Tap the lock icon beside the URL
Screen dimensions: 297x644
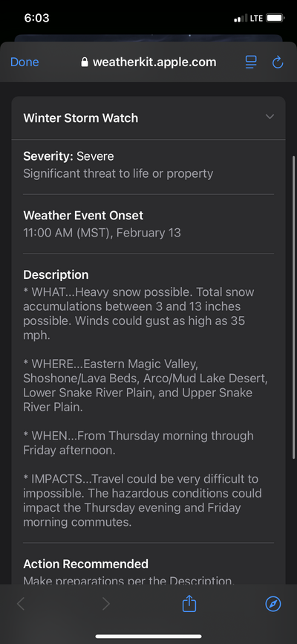(85, 62)
